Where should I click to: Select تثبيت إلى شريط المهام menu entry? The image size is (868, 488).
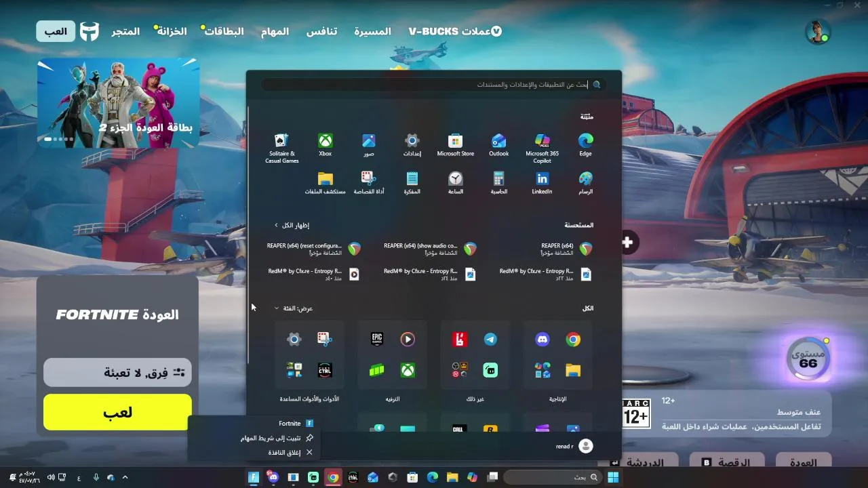[277, 438]
